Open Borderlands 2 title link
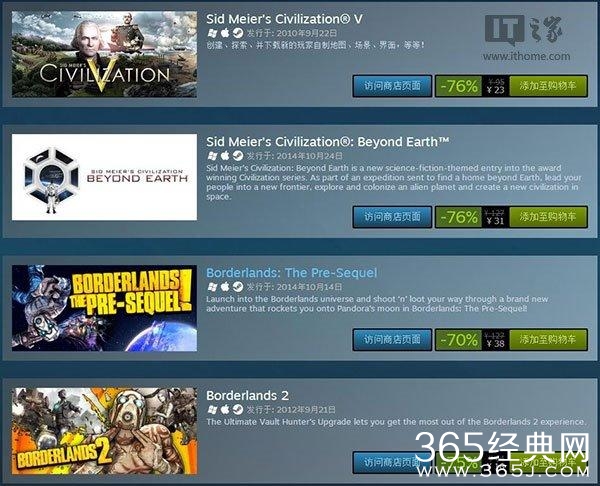 (248, 395)
